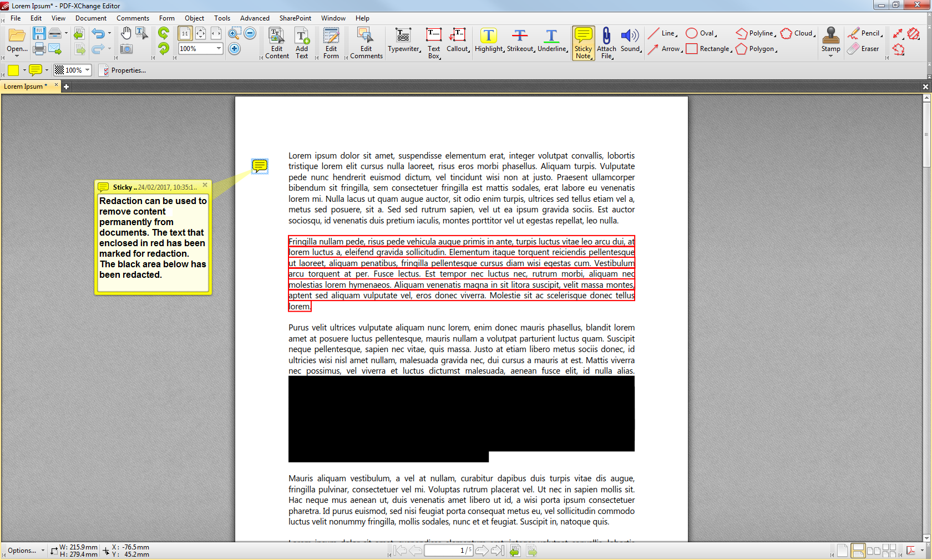Select the Add Text tool

(302, 43)
